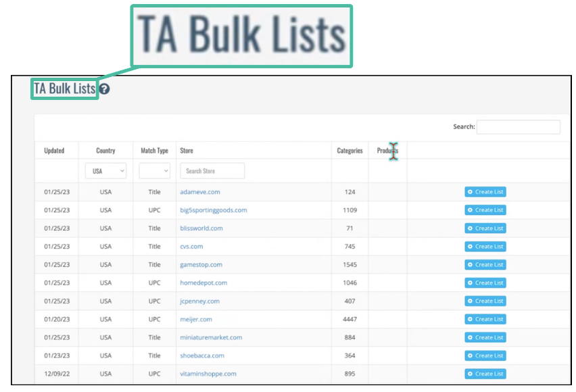The image size is (576, 392).
Task: Sort by the Products column header
Action: click(387, 151)
